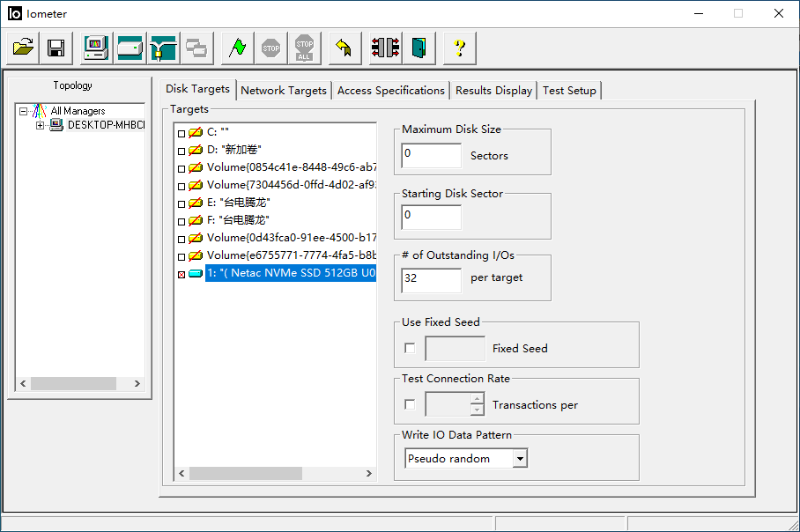Click the Topology panel scroll right arrow
Image resolution: width=800 pixels, height=532 pixels.
point(137,383)
